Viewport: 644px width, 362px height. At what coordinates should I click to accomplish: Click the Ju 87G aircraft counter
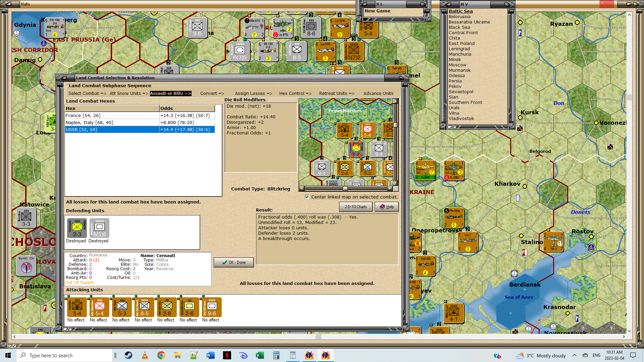(282, 27)
